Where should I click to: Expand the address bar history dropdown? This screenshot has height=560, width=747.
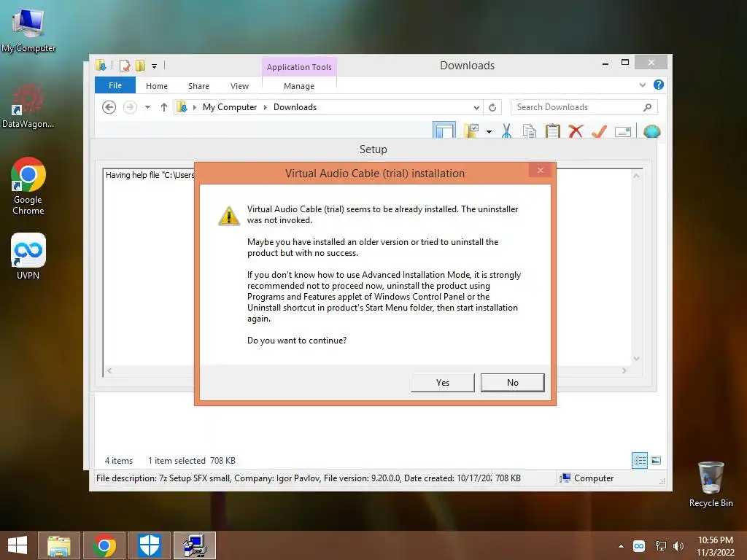(x=476, y=108)
